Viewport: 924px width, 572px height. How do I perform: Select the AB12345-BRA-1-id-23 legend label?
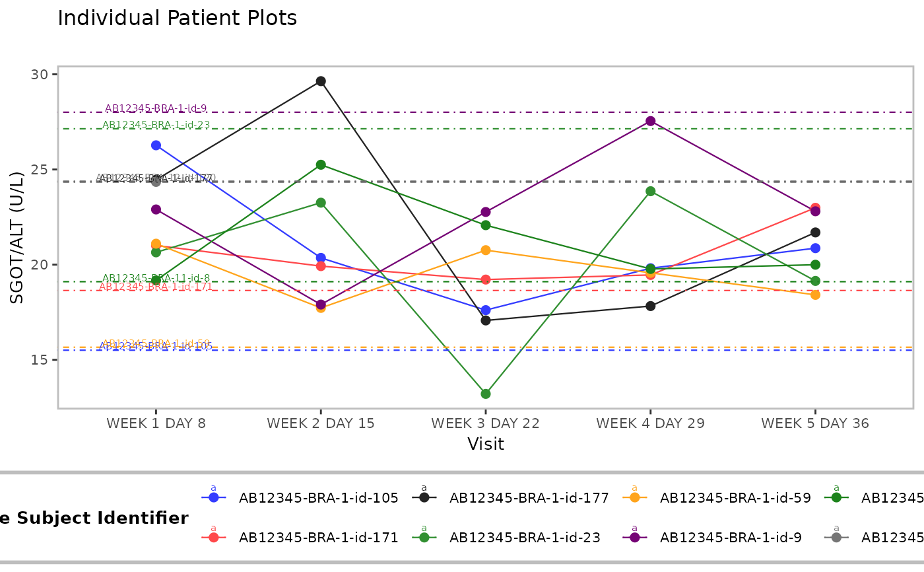click(x=525, y=537)
